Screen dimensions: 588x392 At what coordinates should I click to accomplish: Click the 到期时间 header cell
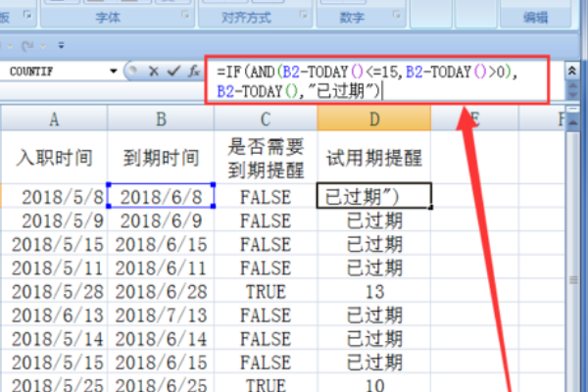coord(161,157)
